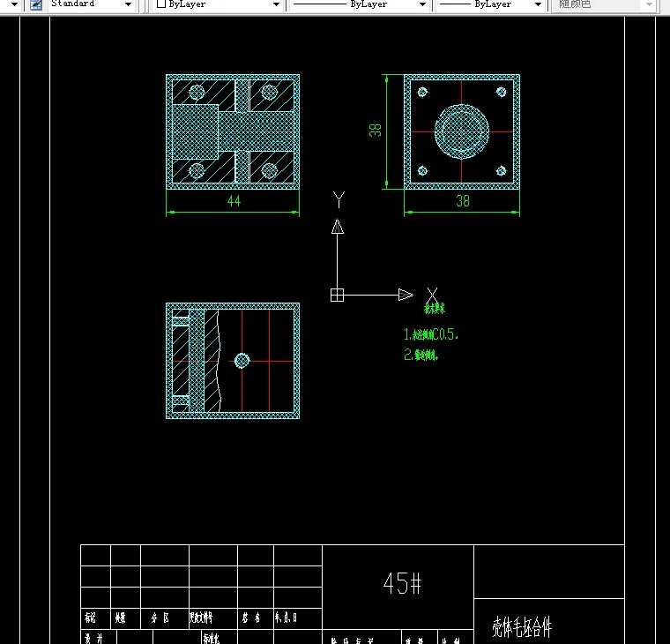The height and width of the screenshot is (644, 670).
Task: Click the Y axis label of the UCS icon
Action: (339, 199)
